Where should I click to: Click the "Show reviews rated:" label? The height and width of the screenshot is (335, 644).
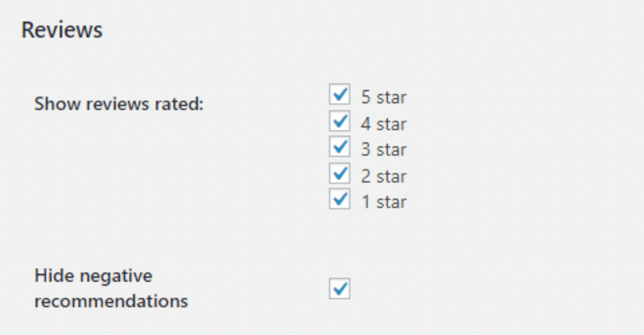119,104
